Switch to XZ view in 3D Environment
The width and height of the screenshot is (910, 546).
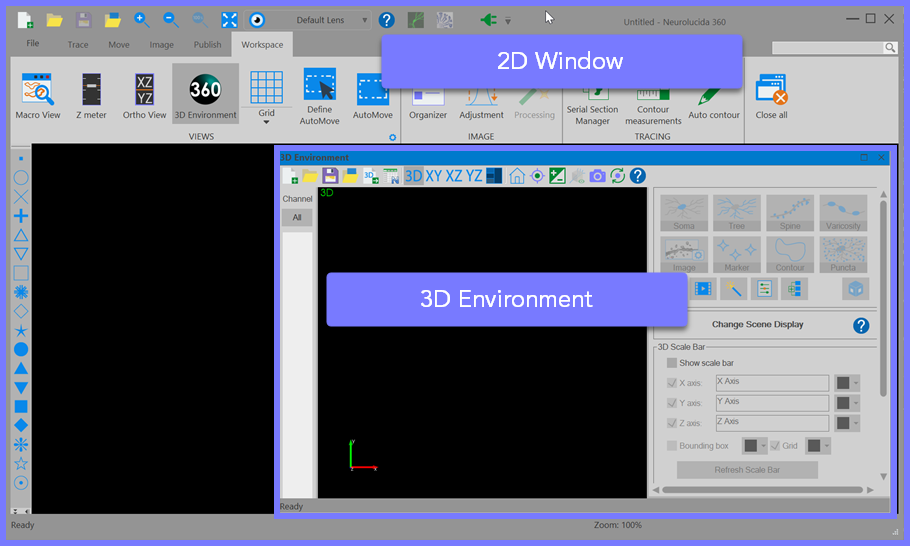[x=454, y=176]
